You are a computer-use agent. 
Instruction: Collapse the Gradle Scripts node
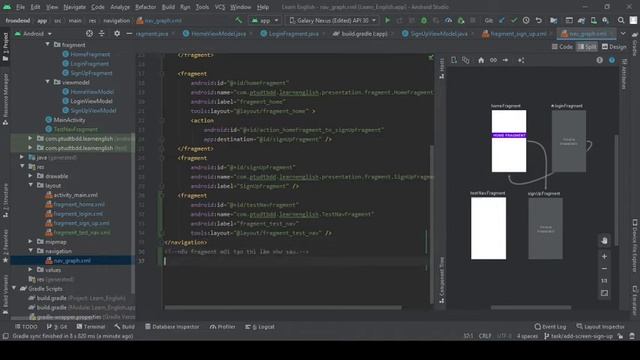[x=14, y=289]
